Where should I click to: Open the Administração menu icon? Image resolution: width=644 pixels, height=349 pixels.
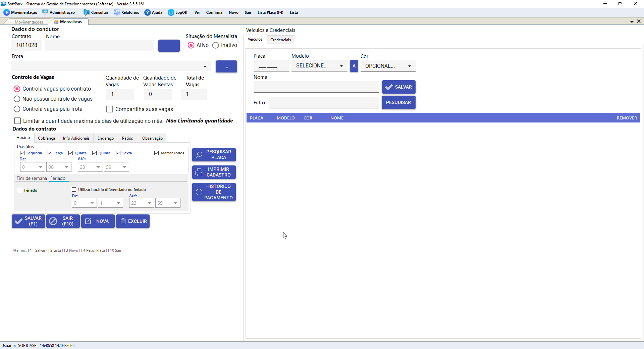coord(45,12)
